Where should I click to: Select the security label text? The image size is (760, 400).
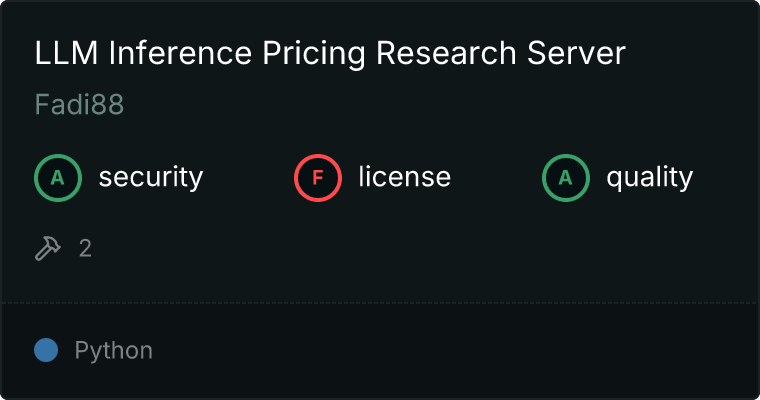pyautogui.click(x=150, y=178)
